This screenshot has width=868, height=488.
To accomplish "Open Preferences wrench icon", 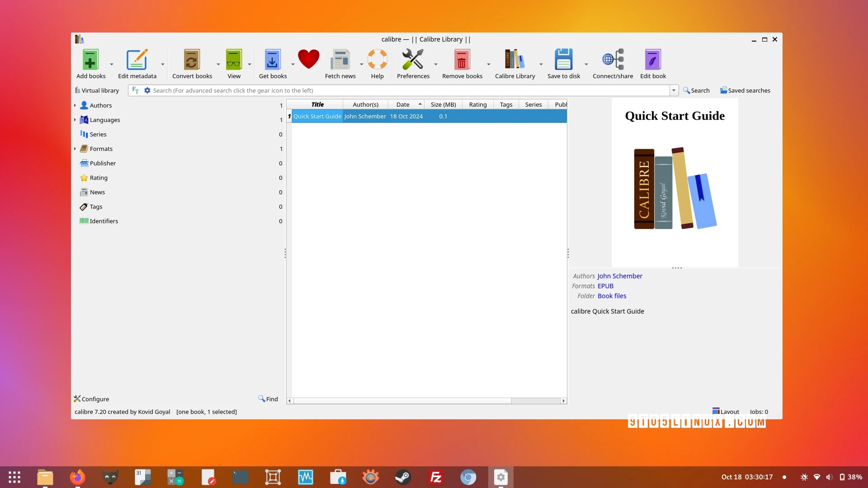I will [413, 60].
